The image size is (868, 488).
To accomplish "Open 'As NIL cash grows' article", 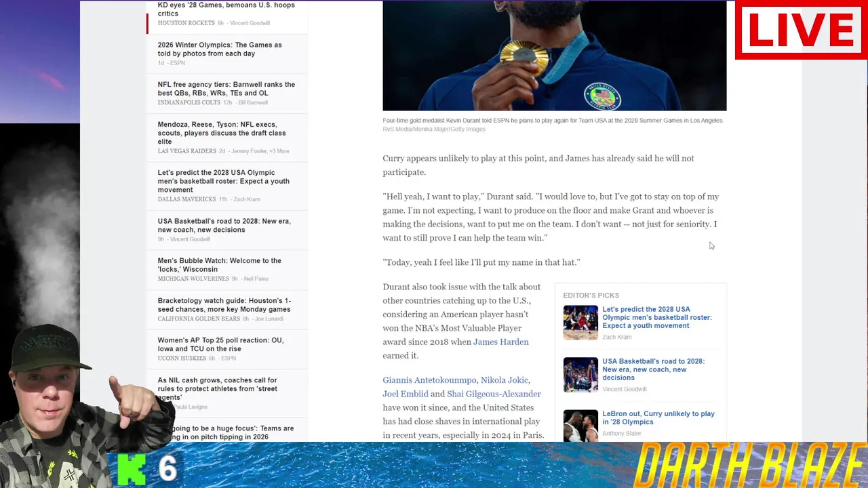I will point(217,389).
